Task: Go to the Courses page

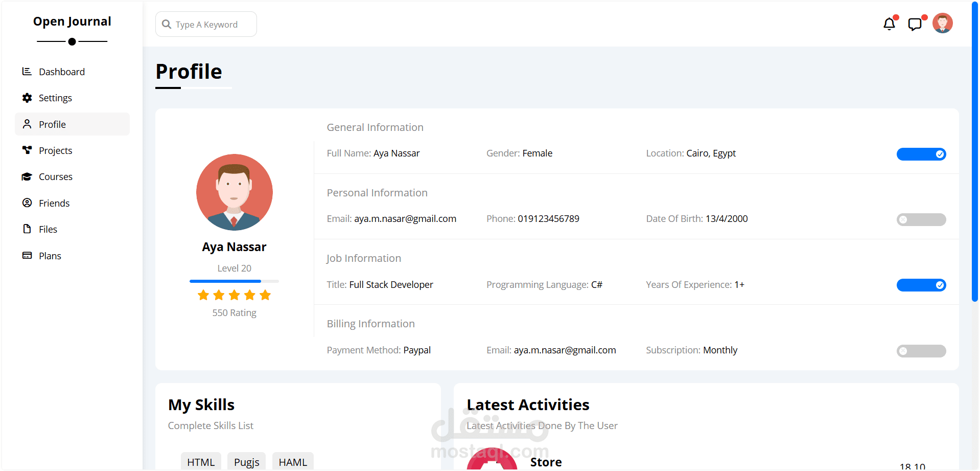Action: pyautogui.click(x=72, y=176)
